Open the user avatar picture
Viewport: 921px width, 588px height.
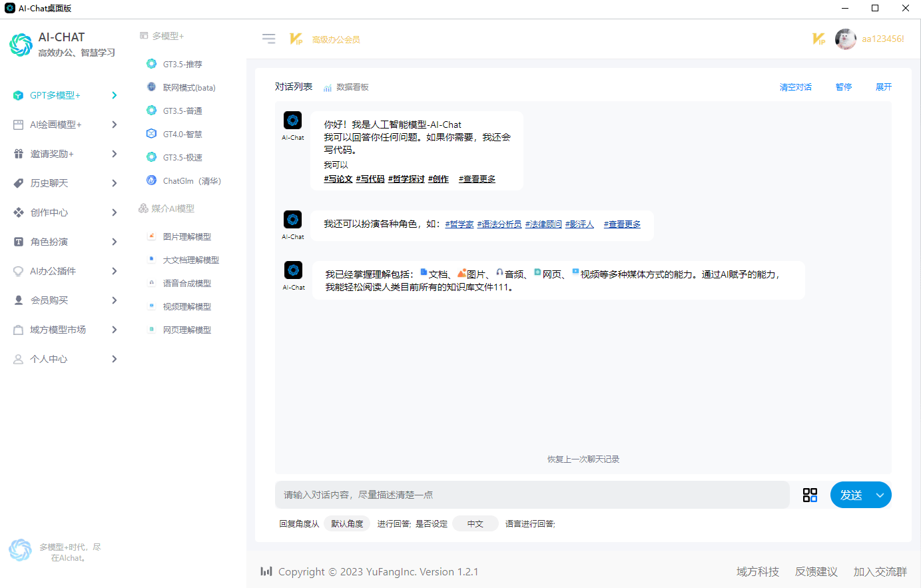coord(846,39)
